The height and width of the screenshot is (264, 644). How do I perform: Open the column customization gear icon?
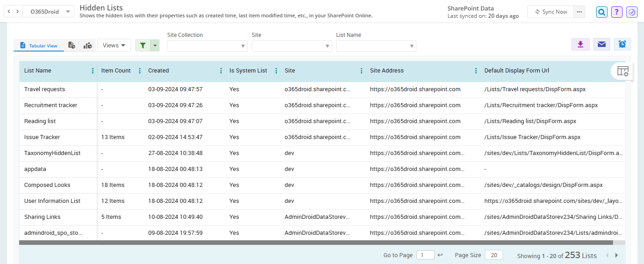[623, 72]
